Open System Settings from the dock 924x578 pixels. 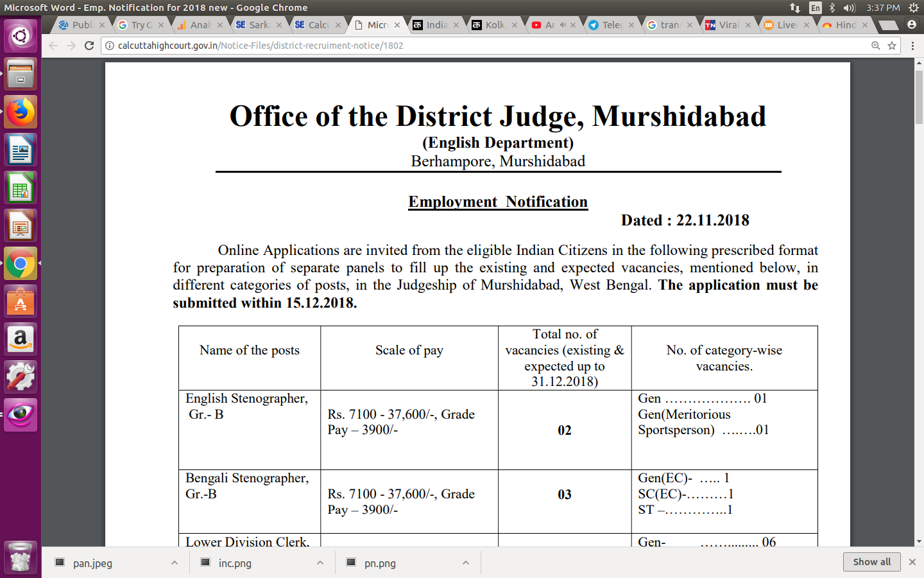tap(21, 377)
